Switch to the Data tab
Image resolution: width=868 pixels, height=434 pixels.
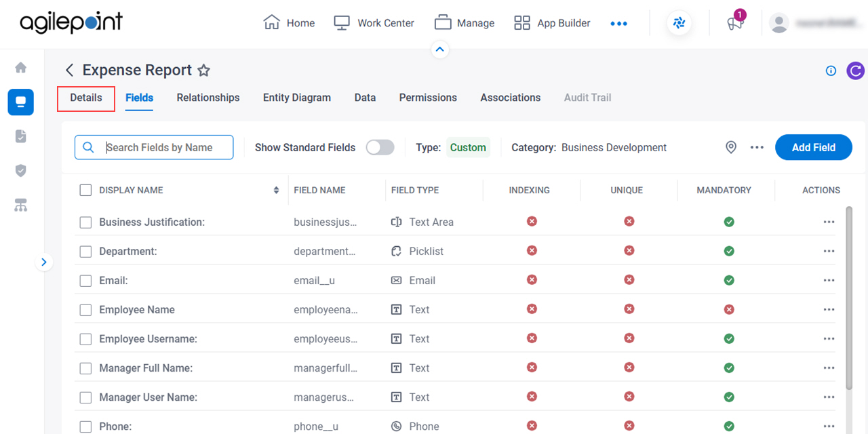365,98
